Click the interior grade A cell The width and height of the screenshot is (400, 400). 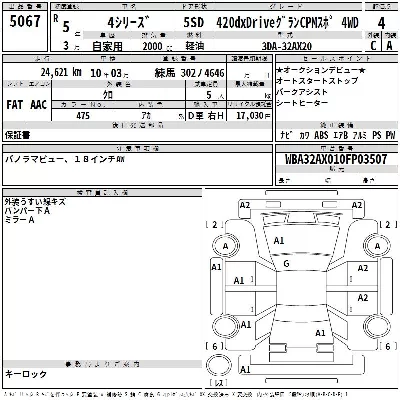click(389, 46)
